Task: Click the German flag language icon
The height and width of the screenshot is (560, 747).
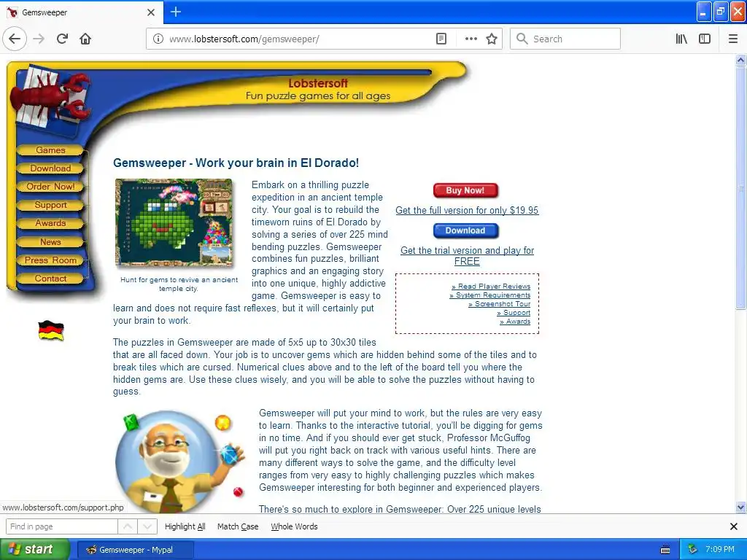Action: click(50, 330)
